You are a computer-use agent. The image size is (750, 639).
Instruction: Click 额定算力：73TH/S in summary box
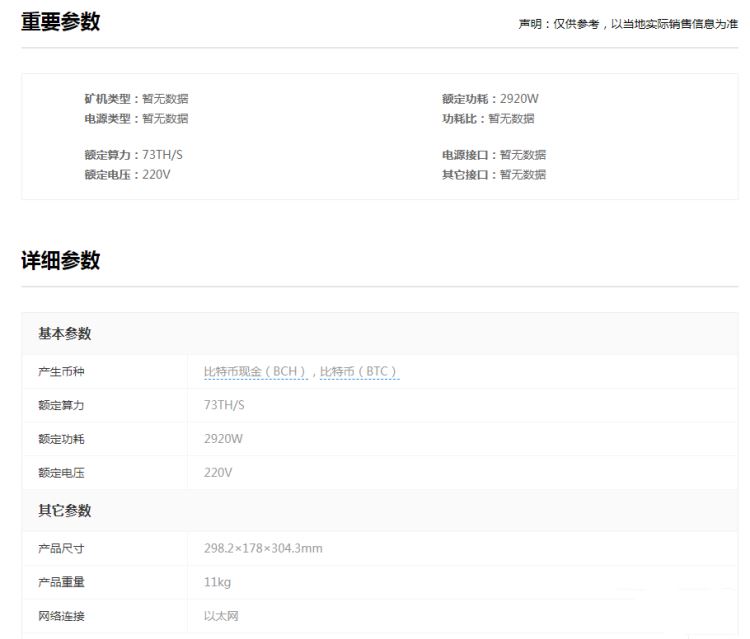(133, 155)
